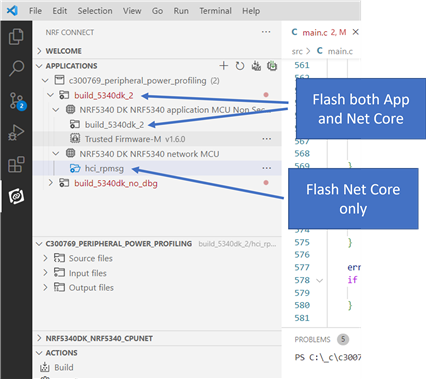Screen dimensions: 426x379
Task: Open the nRF Connect view icon
Action: pos(16,196)
